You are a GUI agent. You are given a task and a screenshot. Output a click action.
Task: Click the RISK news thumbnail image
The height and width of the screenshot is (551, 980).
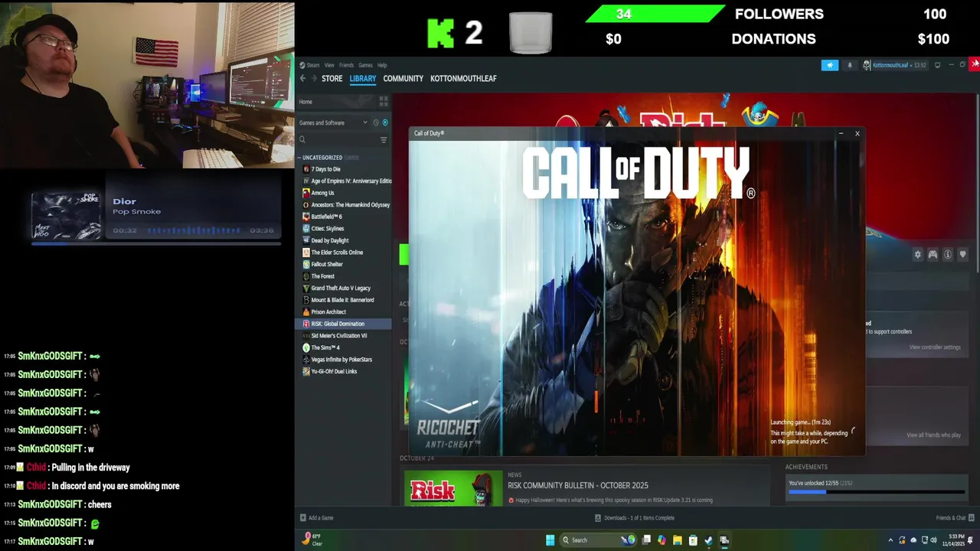pyautogui.click(x=453, y=488)
